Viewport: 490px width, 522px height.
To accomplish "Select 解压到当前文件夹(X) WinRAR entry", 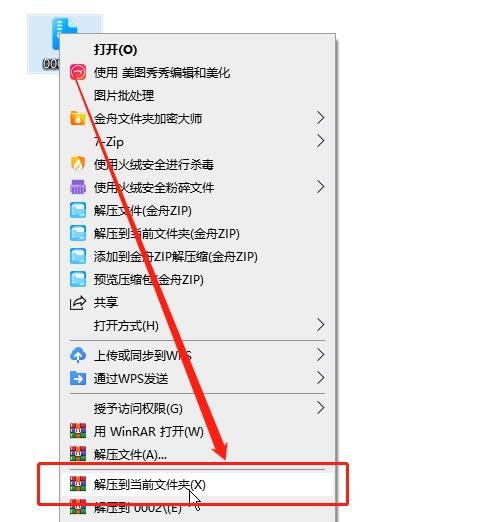I will [x=198, y=484].
